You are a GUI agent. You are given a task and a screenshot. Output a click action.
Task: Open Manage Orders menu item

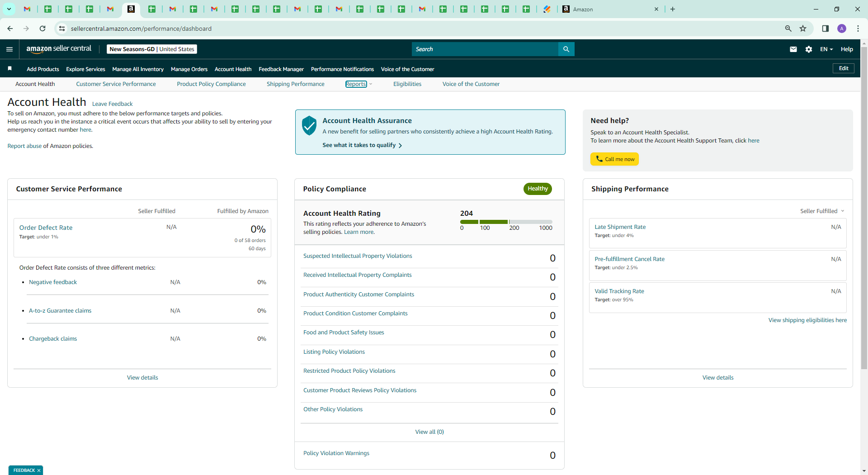click(x=189, y=69)
